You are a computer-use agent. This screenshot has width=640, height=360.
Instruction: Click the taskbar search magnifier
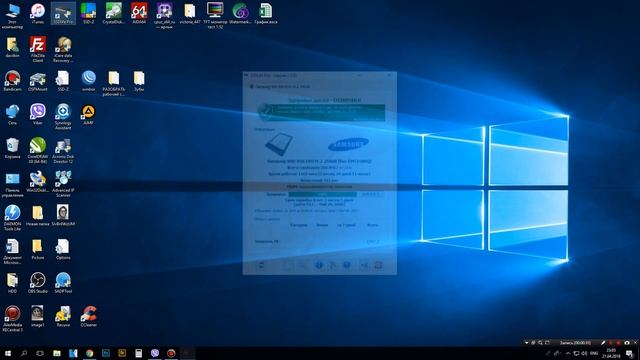click(x=24, y=353)
